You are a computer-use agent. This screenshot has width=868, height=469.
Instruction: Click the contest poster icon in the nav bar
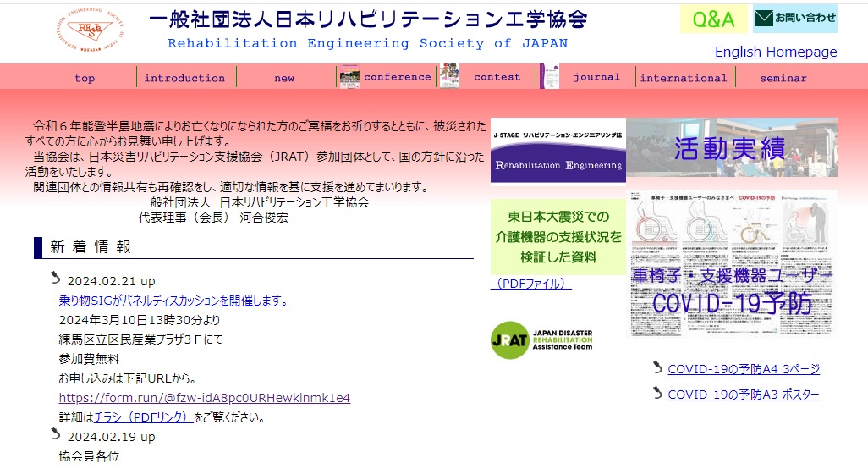(449, 76)
